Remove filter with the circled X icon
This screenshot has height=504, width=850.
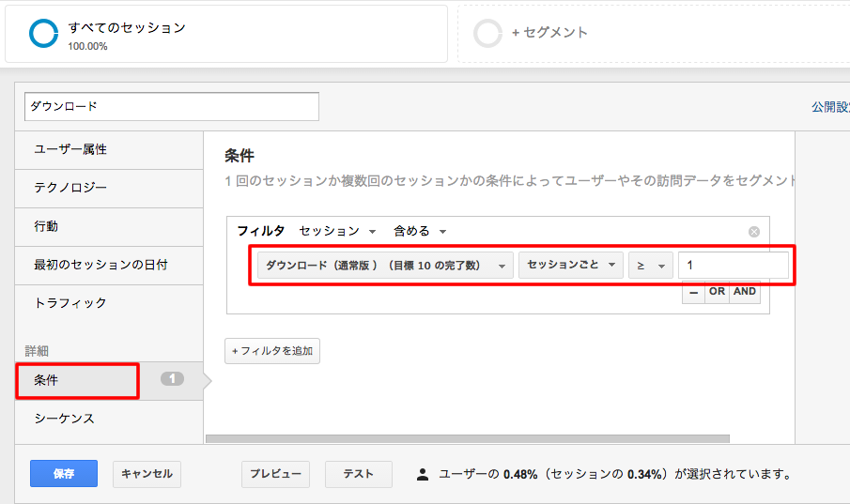[754, 232]
